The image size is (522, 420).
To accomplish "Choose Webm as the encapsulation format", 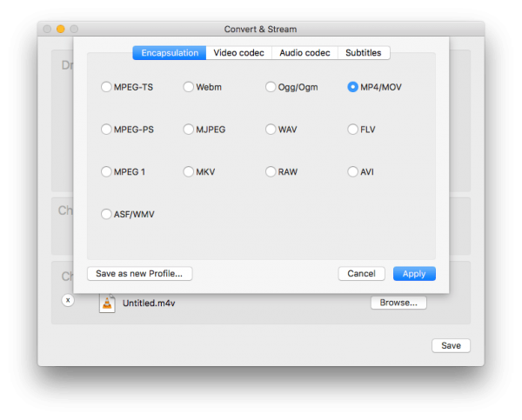I will [189, 87].
